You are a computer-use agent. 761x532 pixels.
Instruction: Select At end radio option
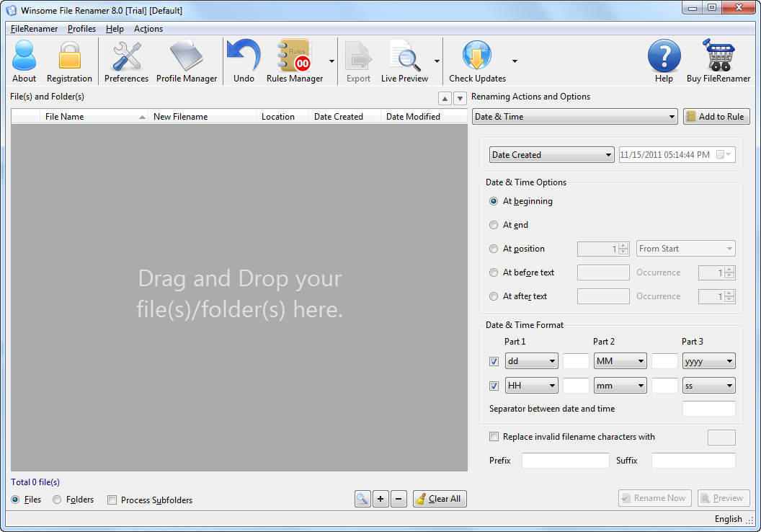tap(494, 225)
